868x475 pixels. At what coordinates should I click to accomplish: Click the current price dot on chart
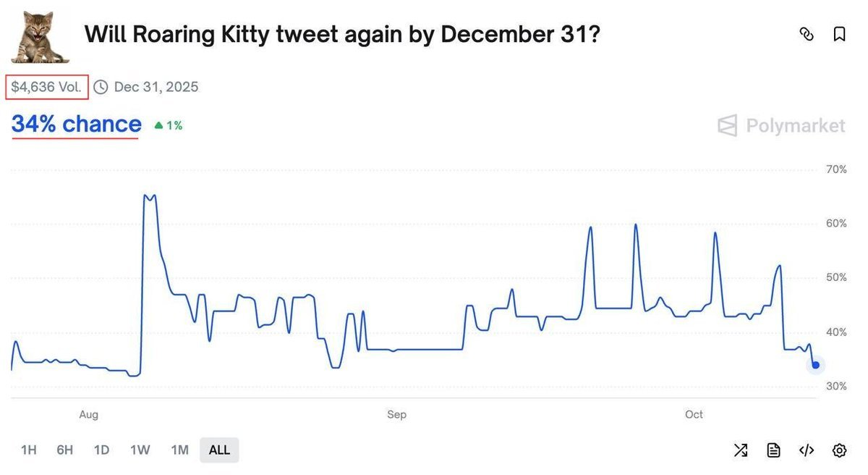[816, 365]
